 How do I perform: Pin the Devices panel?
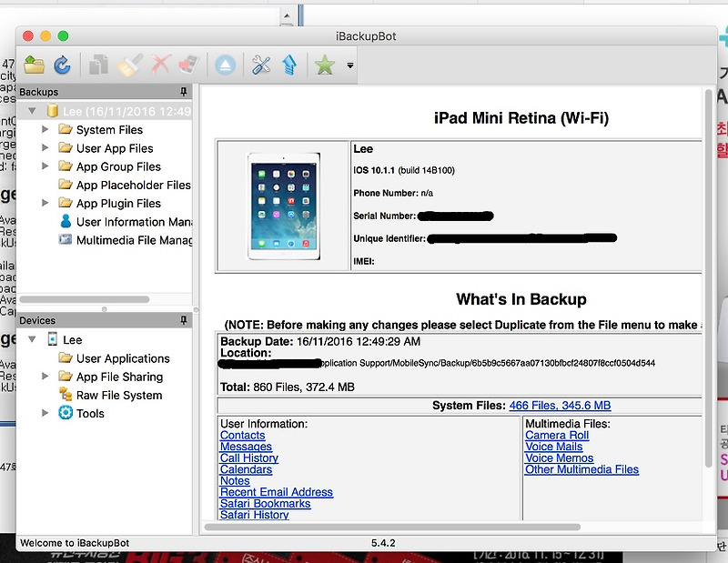[x=184, y=320]
